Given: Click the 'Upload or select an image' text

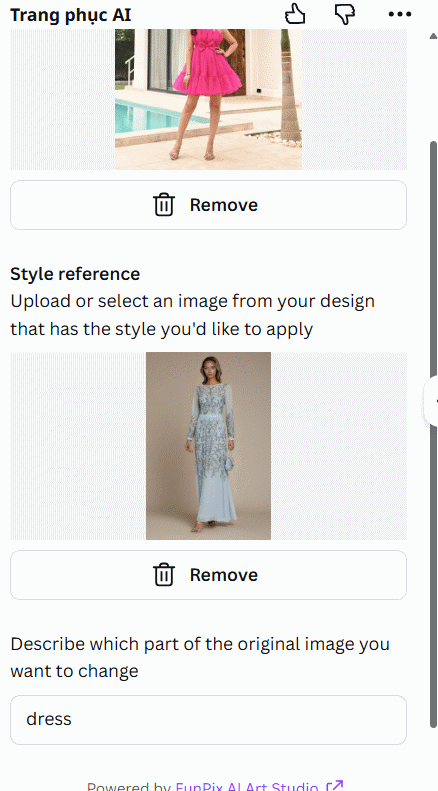Looking at the screenshot, I should pyautogui.click(x=193, y=315).
